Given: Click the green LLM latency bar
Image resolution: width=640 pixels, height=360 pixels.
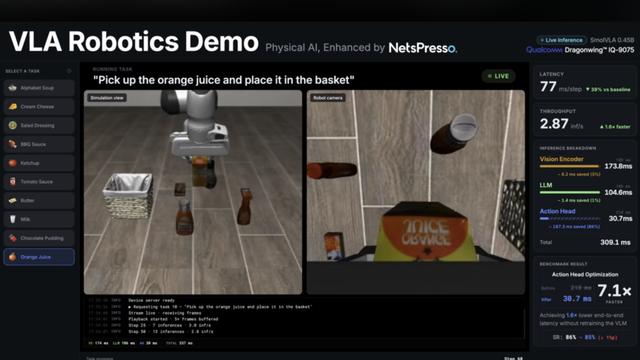Looking at the screenshot, I should point(570,192).
